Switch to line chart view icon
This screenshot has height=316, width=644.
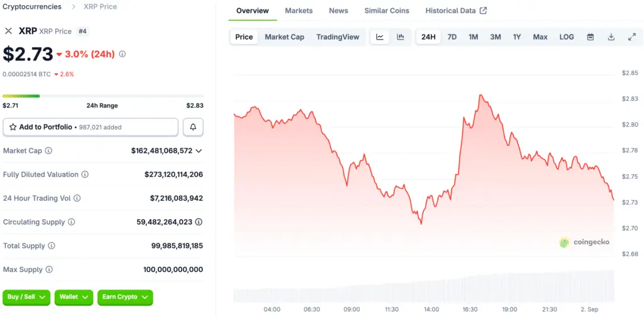[x=380, y=37]
